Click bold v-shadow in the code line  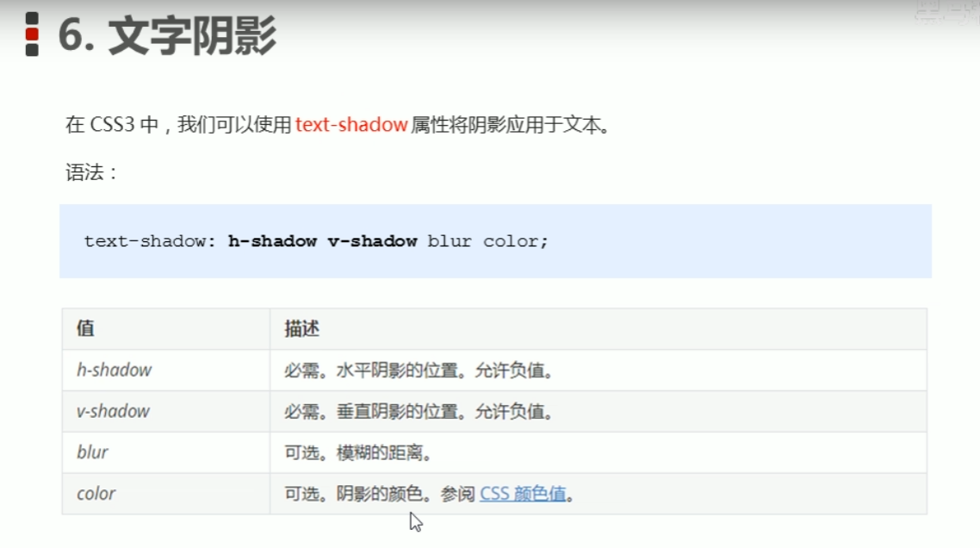[x=373, y=241]
